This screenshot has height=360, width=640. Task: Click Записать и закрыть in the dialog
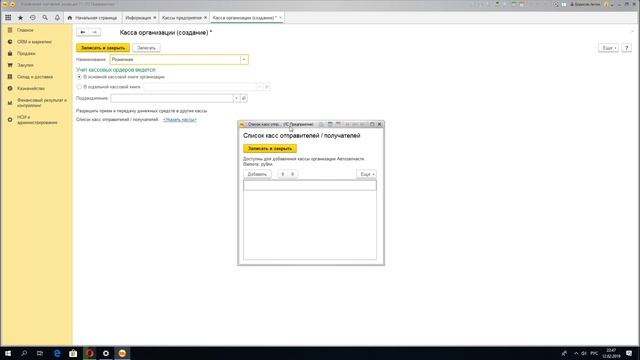pyautogui.click(x=270, y=149)
